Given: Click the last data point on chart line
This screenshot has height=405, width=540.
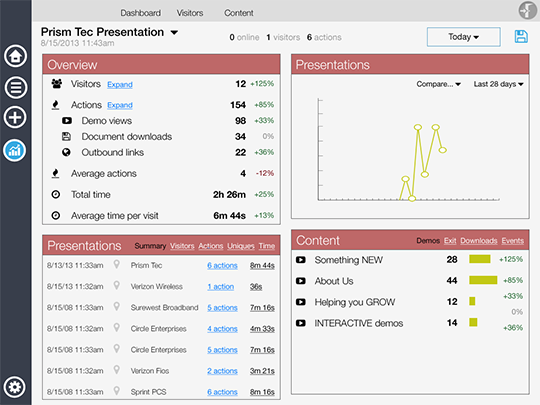Looking at the screenshot, I should click(x=443, y=150).
